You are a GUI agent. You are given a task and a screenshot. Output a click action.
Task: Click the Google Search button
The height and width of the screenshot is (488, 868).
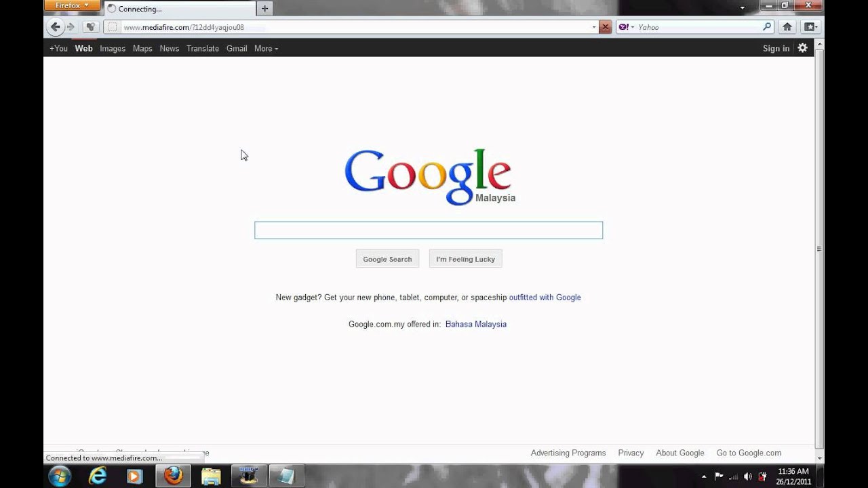387,259
